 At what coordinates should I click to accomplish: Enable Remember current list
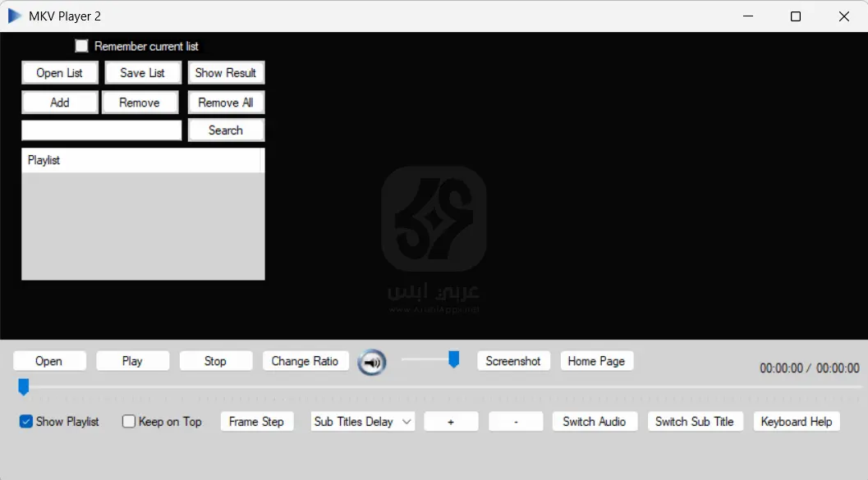81,46
